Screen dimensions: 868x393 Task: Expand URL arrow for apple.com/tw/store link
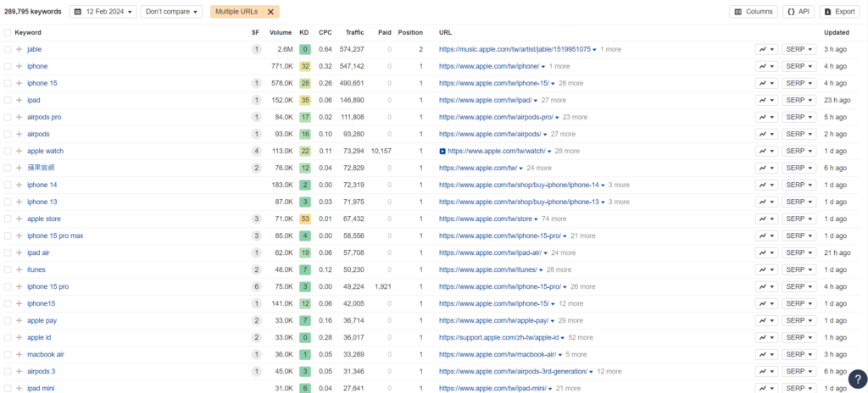click(x=536, y=219)
